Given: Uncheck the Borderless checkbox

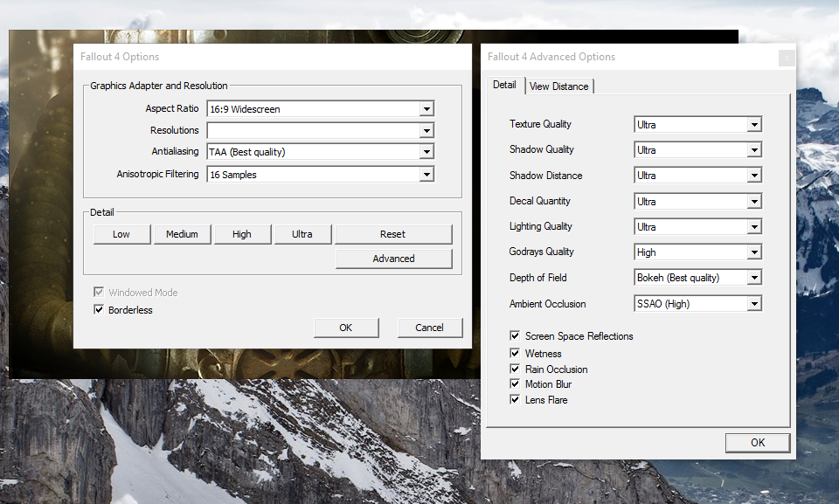Looking at the screenshot, I should [x=99, y=310].
